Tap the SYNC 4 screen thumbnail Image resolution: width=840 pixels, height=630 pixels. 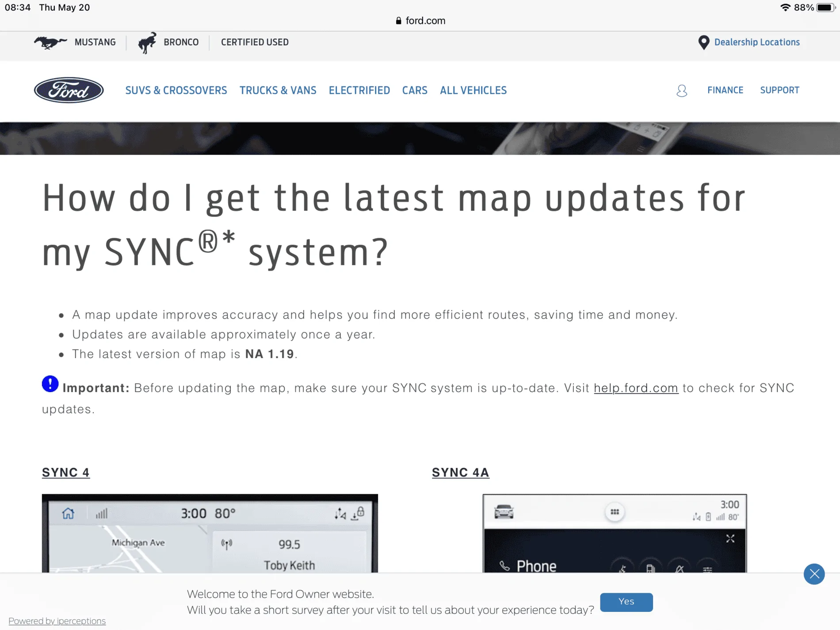(x=210, y=533)
